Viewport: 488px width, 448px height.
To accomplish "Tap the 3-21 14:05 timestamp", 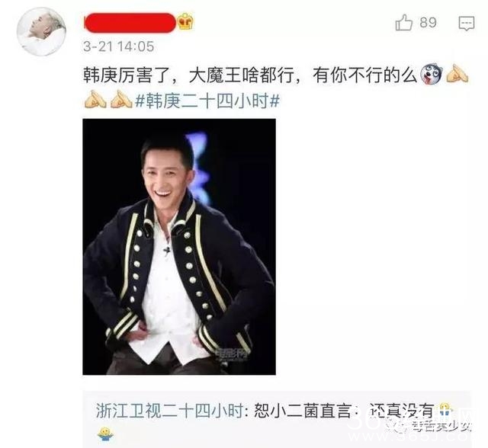I will (x=119, y=47).
